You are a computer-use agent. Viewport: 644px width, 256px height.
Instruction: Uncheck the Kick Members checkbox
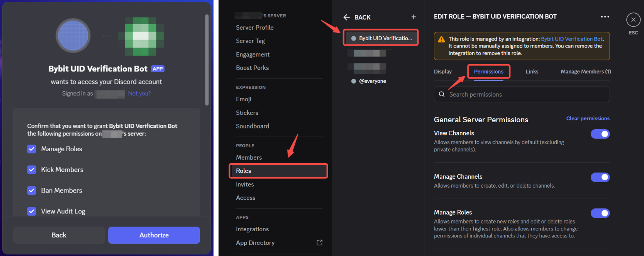(x=32, y=170)
